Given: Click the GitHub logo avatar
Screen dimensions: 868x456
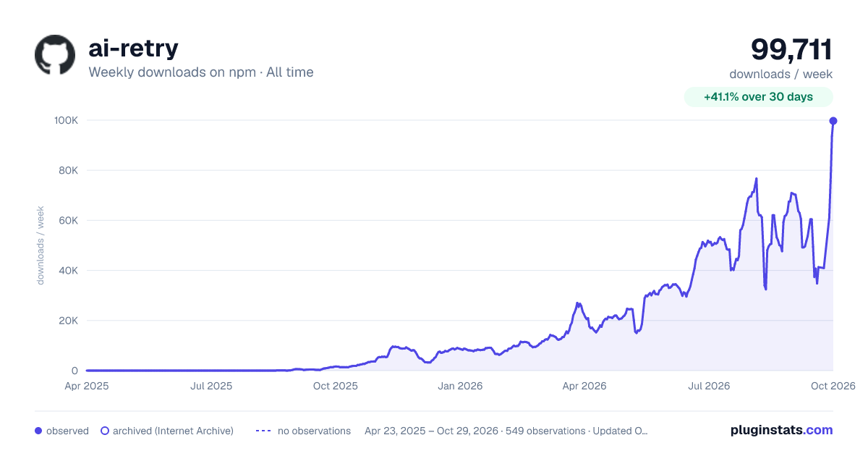Looking at the screenshot, I should (55, 55).
